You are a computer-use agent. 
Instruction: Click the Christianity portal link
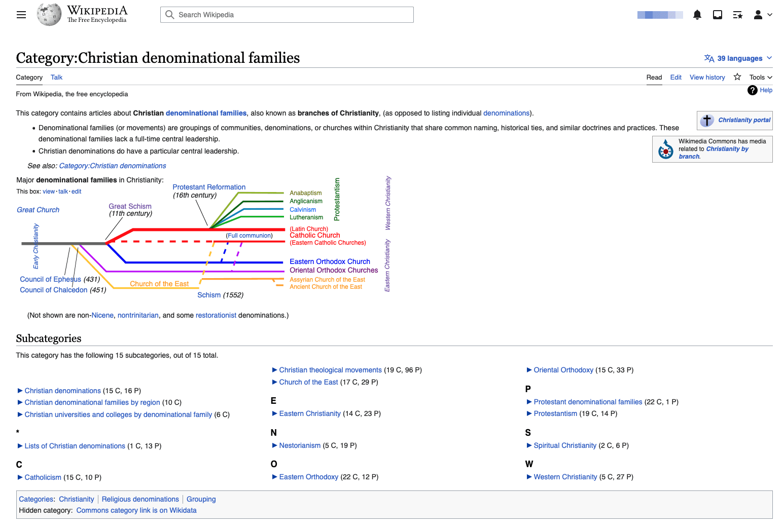pyautogui.click(x=744, y=120)
